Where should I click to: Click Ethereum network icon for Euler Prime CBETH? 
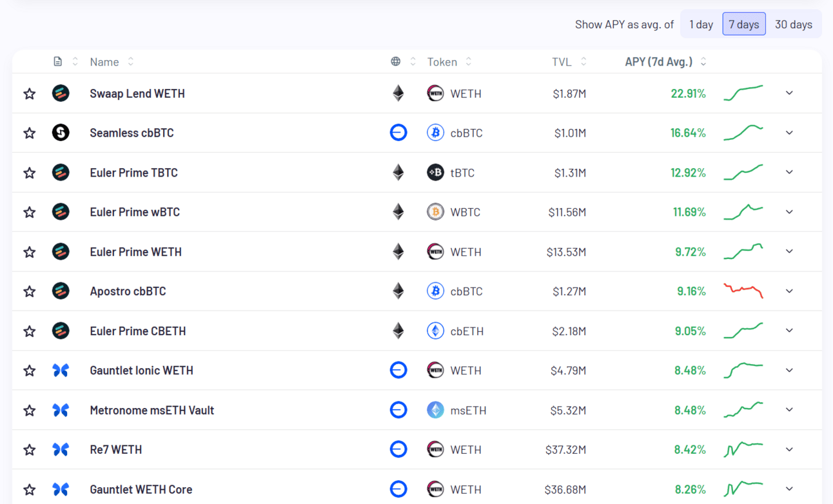click(x=398, y=331)
